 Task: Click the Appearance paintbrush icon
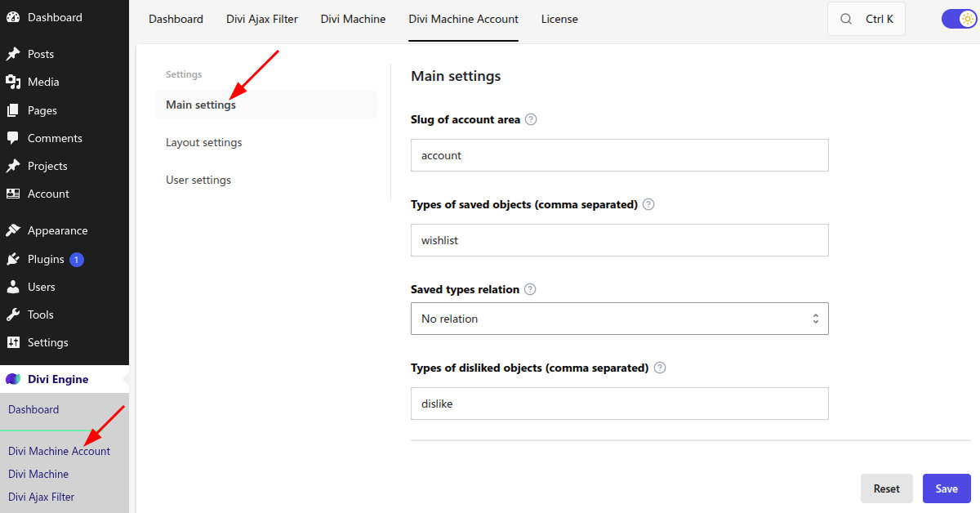13,230
